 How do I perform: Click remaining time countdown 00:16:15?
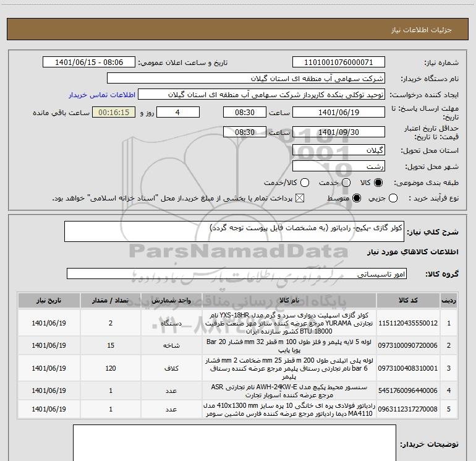[x=114, y=112]
